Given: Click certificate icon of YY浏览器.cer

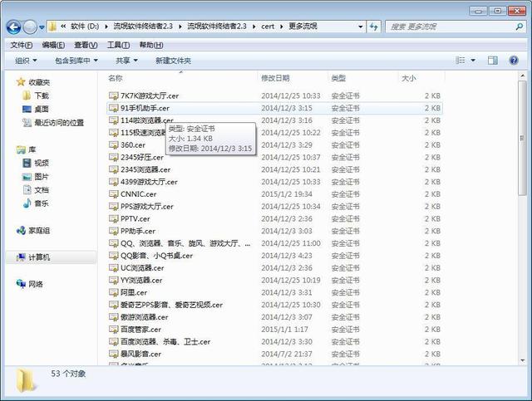Looking at the screenshot, I should click(113, 281).
